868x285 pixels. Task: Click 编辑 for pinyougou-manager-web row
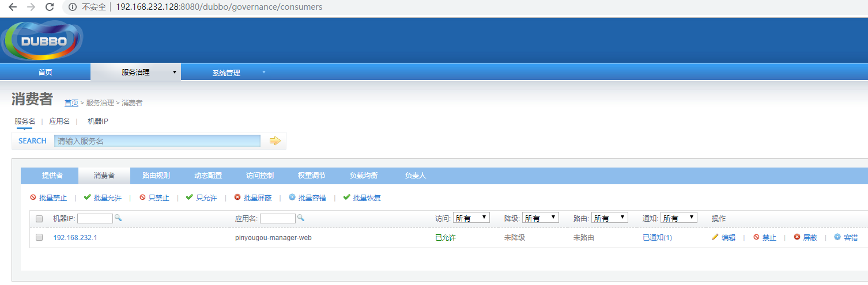724,237
